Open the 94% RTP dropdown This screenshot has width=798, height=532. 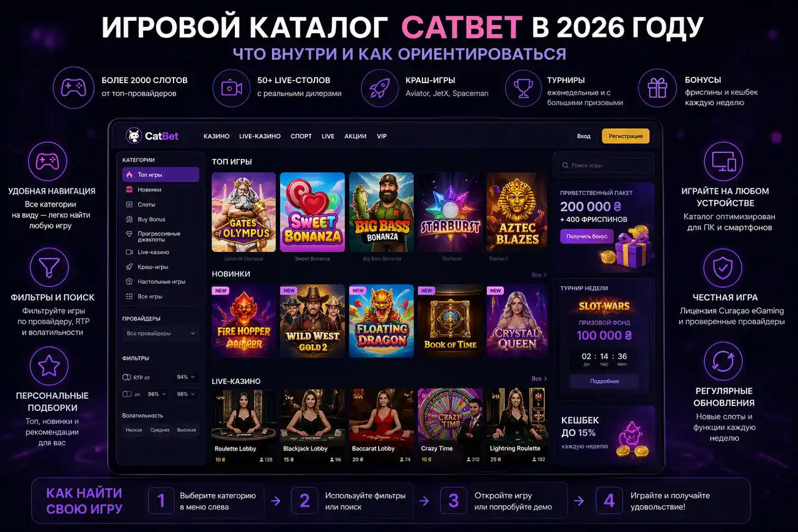coord(185,377)
